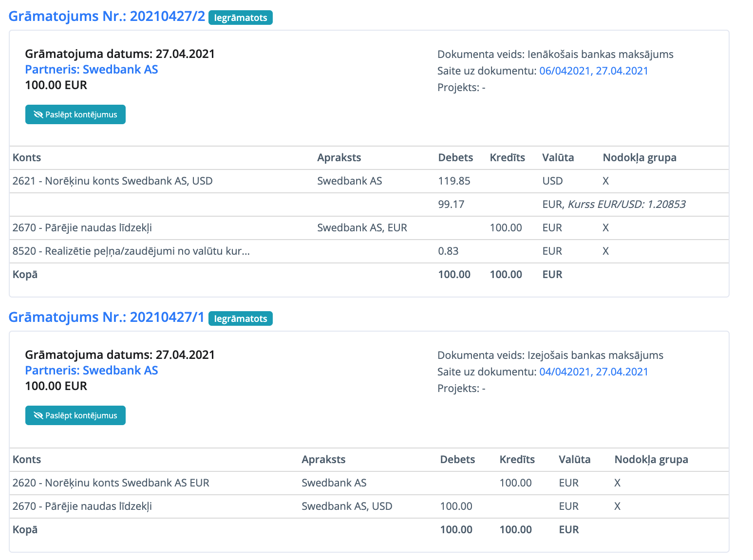Image resolution: width=753 pixels, height=560 pixels.
Task: Click the Kurss EUR/USD 1.20853 rate text
Action: coord(627,205)
